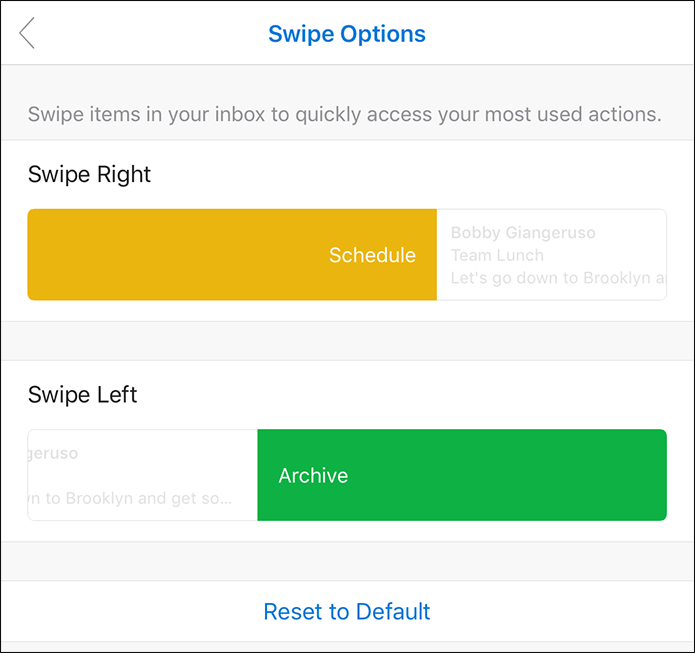This screenshot has width=695, height=653.
Task: Tap the Swipe Options title
Action: [347, 34]
